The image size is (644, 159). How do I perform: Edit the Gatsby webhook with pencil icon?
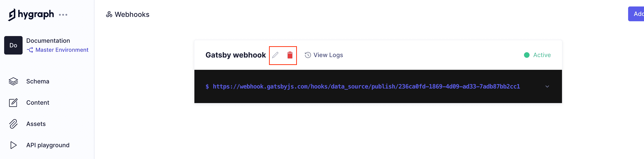[x=276, y=55]
